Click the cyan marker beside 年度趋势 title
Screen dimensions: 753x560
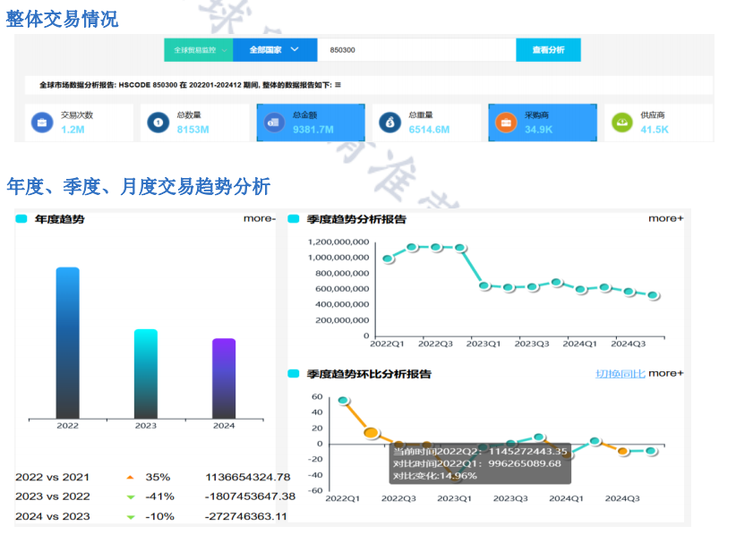[21, 218]
